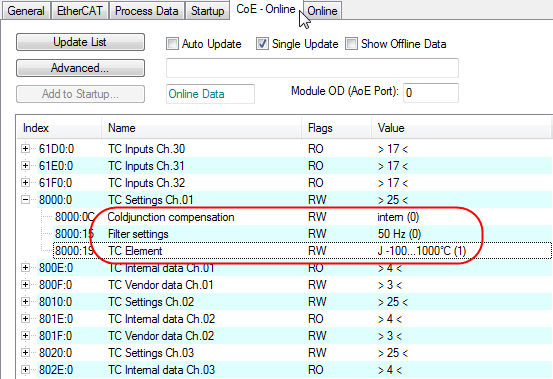Tick the Show Offline Data checkbox
Viewport: 553px width, 379px height.
click(351, 44)
